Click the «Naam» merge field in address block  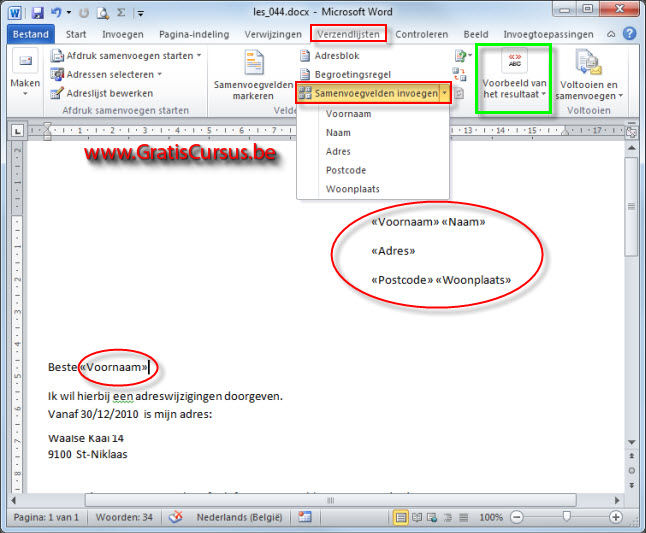[463, 222]
